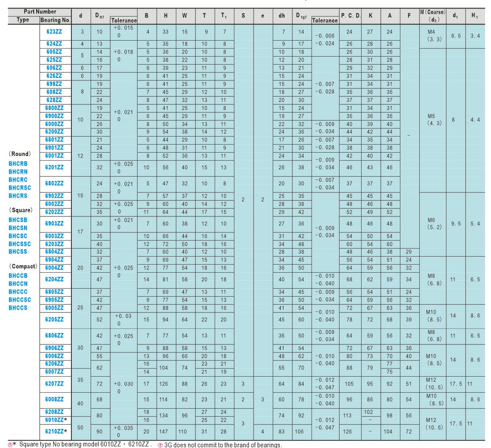Screen dimensions: 491x448
Task: Click bearing number 628ZZ
Action: (54, 100)
